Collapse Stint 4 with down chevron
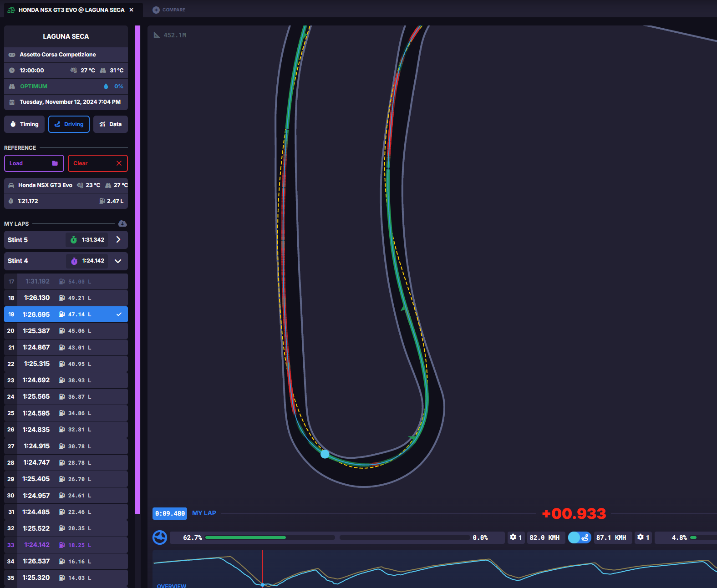717x588 pixels. [x=118, y=261]
